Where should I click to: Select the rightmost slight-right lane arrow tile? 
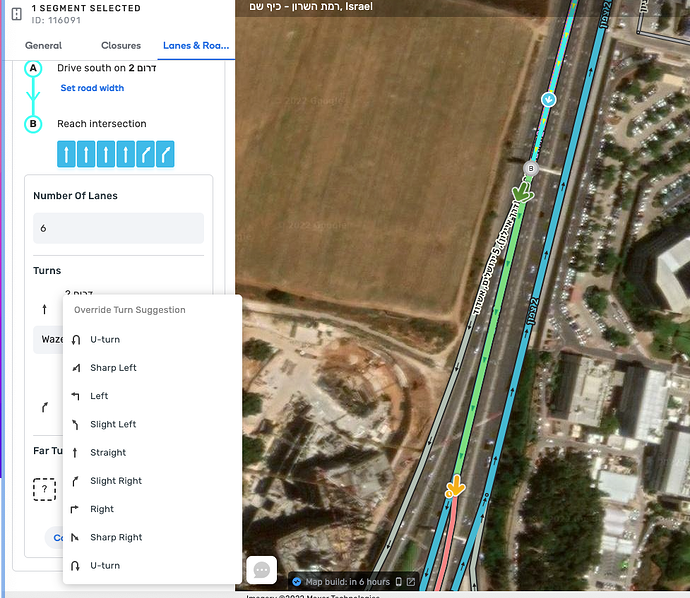tap(165, 154)
